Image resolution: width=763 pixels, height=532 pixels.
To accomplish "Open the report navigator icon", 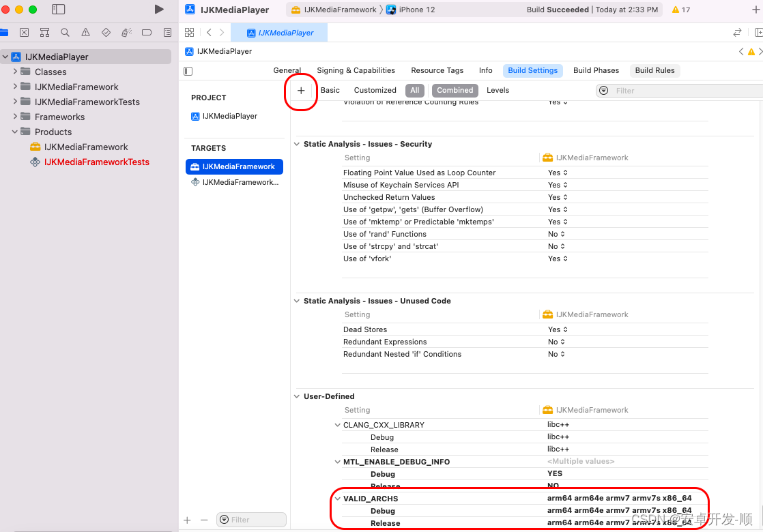I will point(167,33).
